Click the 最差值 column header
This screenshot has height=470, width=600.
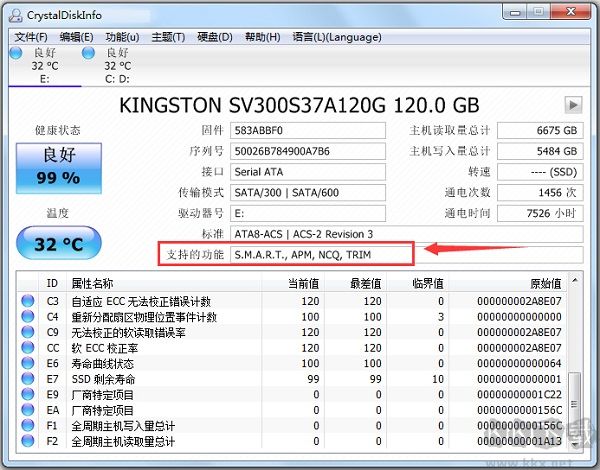pos(355,283)
